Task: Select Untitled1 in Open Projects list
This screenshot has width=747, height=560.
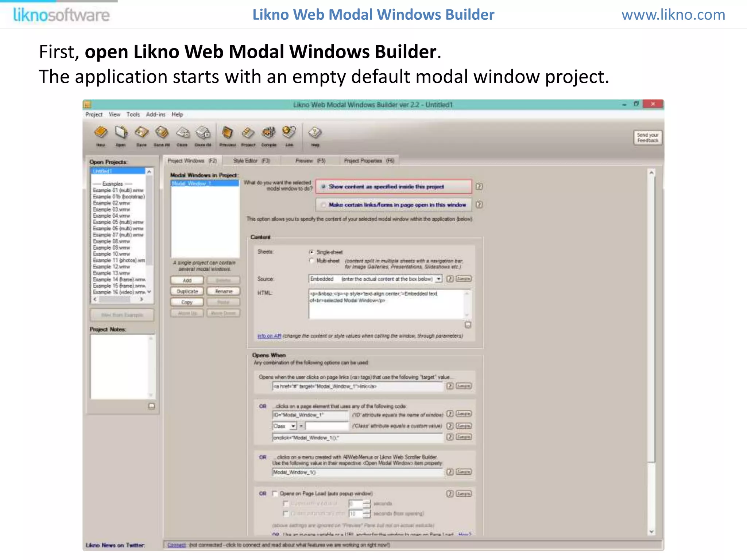Action: pos(118,171)
